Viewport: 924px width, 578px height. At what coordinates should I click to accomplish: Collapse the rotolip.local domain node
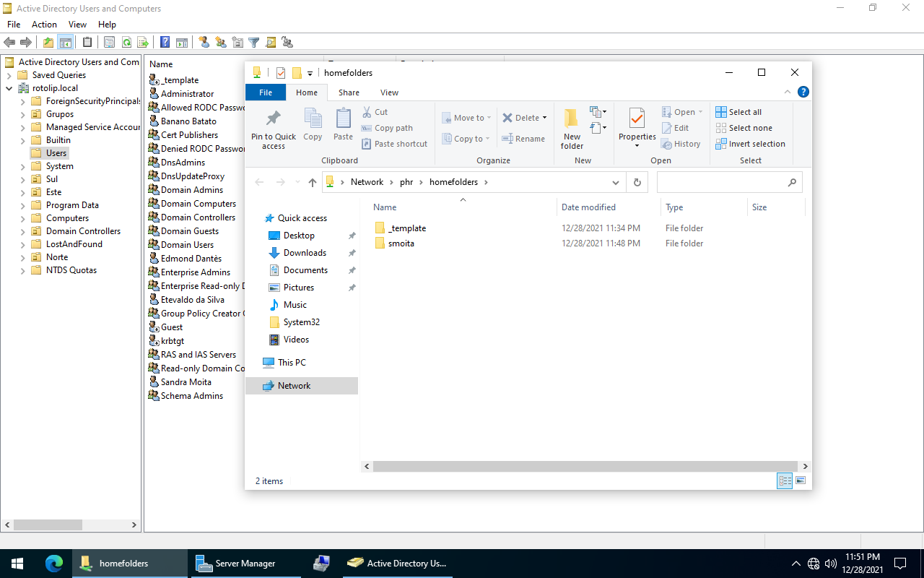(x=8, y=87)
